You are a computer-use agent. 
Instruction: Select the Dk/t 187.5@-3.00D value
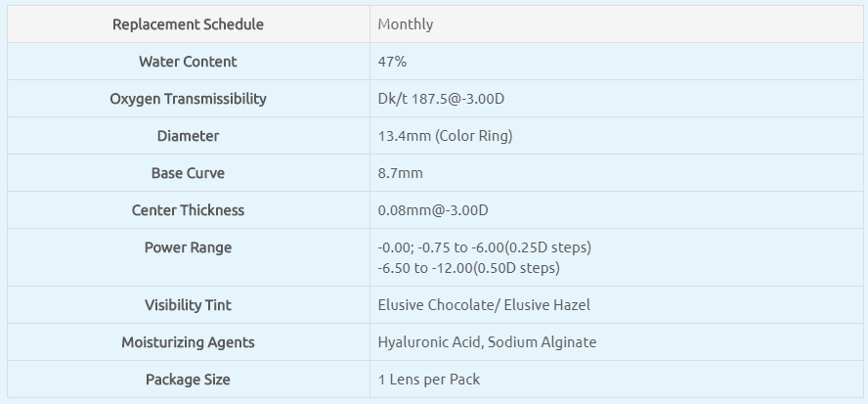[441, 99]
